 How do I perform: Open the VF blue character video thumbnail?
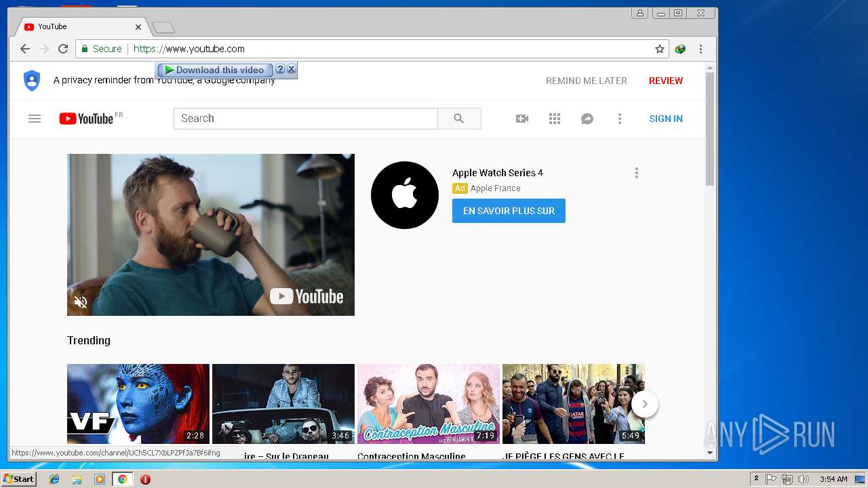(138, 404)
